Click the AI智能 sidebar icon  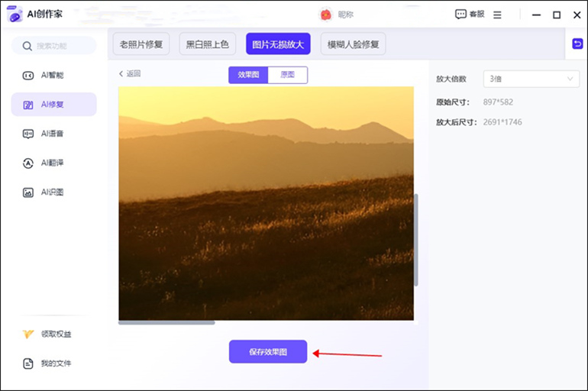click(28, 76)
